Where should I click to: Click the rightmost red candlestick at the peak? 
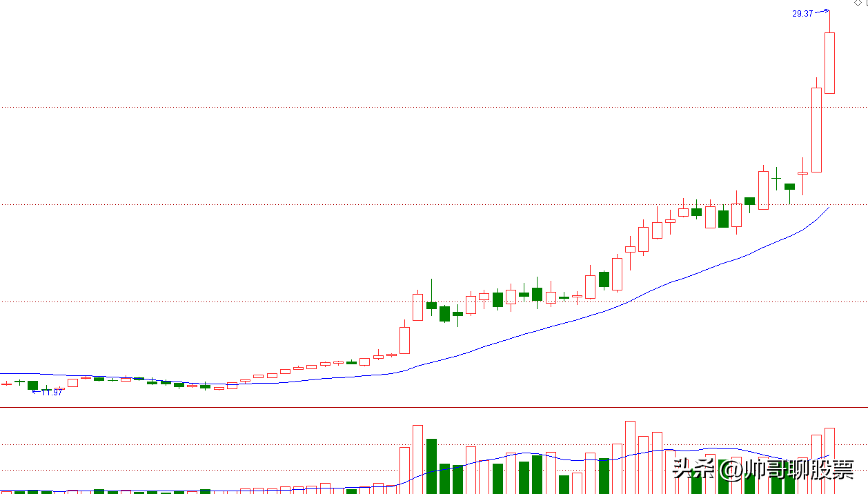829,63
